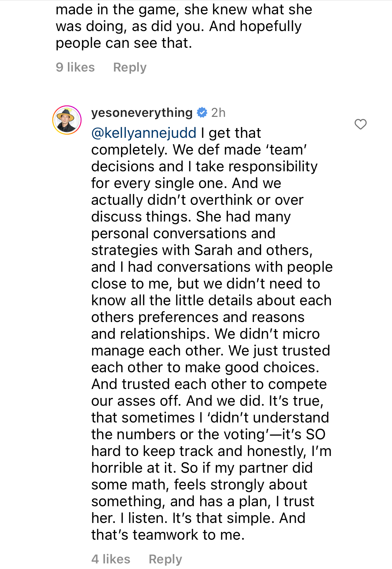Screen dimensions: 392x569
Task: Reply to yesoneverything's comment
Action: pos(166,559)
